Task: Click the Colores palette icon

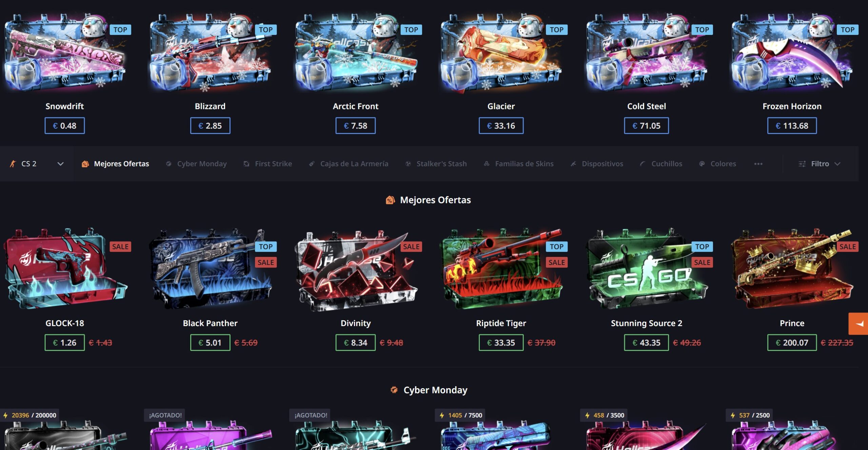Action: point(702,164)
